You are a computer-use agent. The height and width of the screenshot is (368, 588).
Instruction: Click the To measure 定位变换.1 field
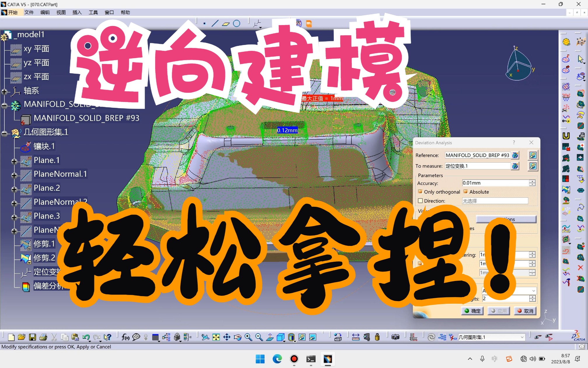tap(477, 166)
